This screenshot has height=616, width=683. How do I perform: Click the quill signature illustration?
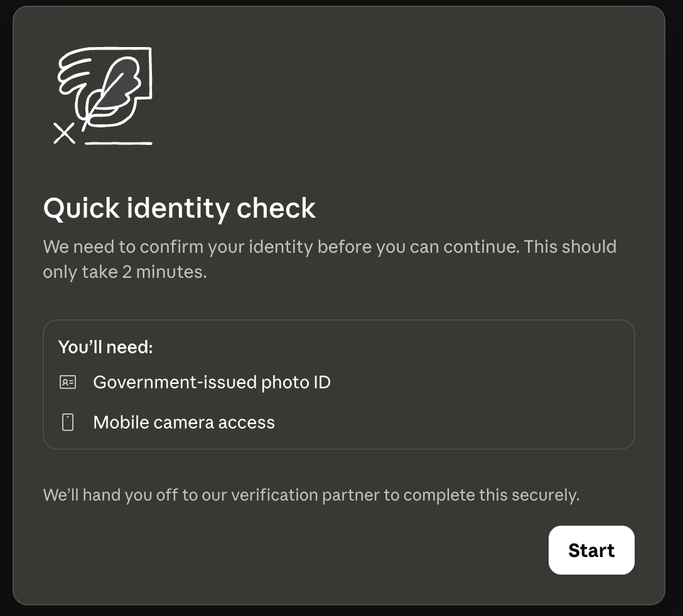pos(103,96)
